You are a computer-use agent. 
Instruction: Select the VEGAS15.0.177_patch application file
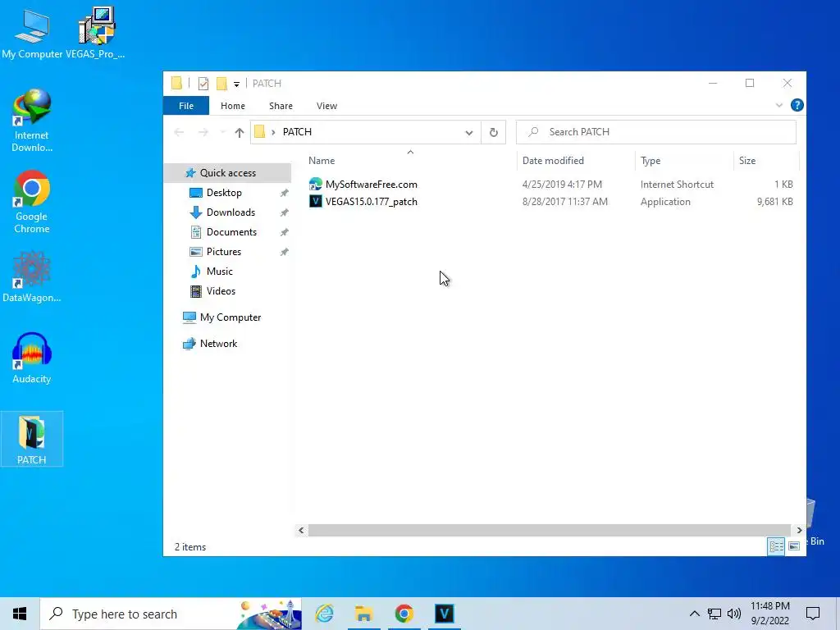(372, 202)
